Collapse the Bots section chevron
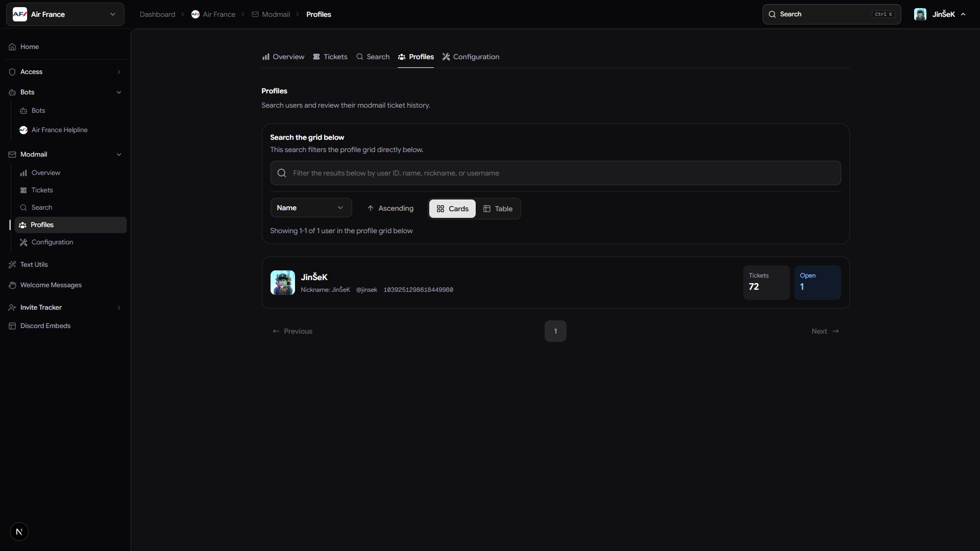The width and height of the screenshot is (980, 551). (x=119, y=92)
